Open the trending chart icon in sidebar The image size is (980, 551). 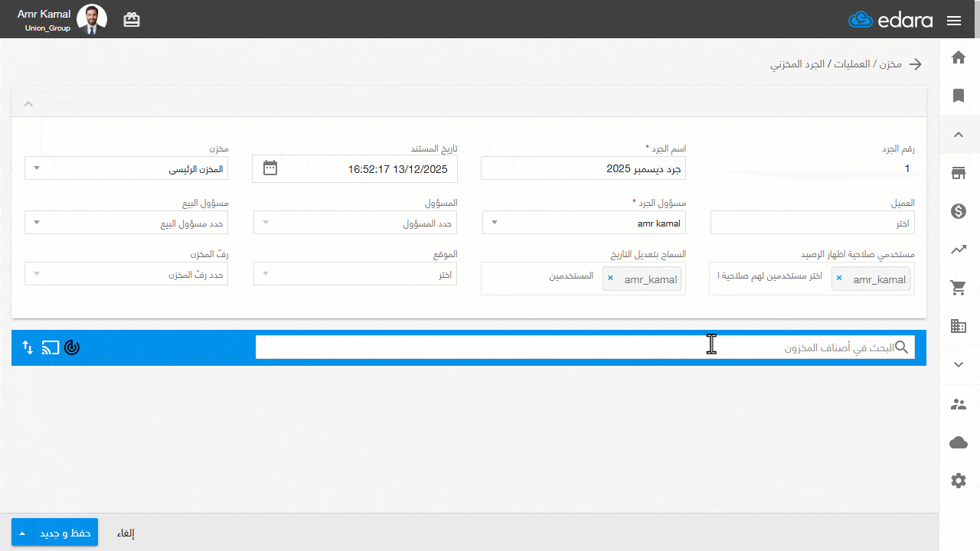959,249
